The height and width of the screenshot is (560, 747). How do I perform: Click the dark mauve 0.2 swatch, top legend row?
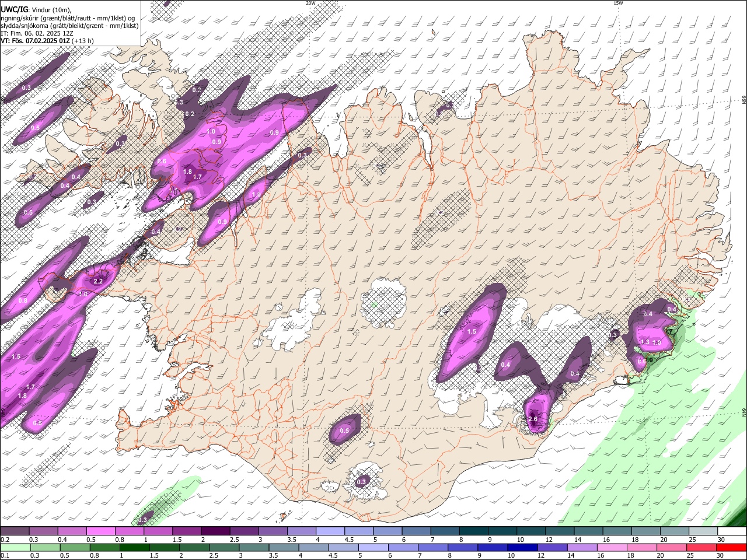[15, 531]
